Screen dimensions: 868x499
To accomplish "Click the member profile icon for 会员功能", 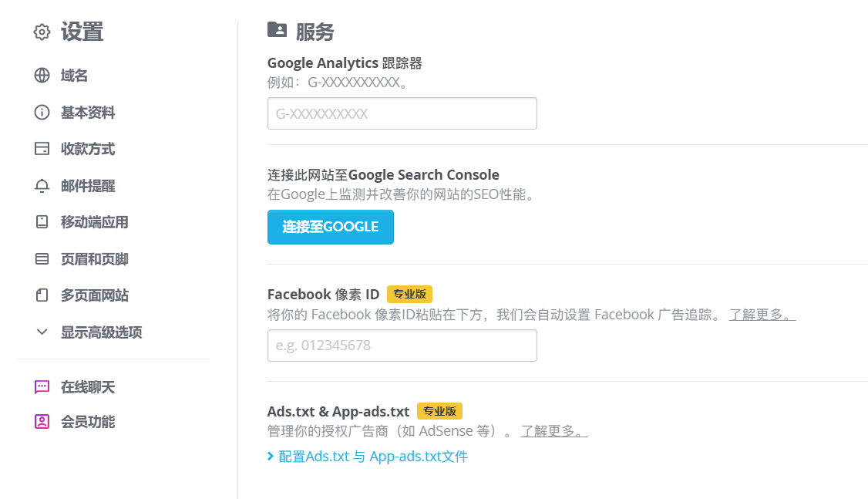I will pyautogui.click(x=42, y=421).
